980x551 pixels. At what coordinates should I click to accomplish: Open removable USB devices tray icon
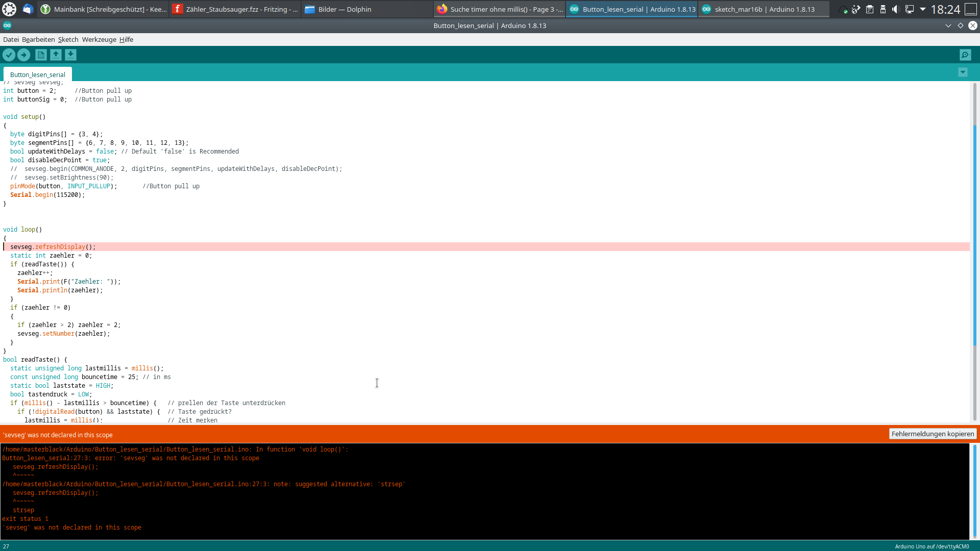(883, 9)
